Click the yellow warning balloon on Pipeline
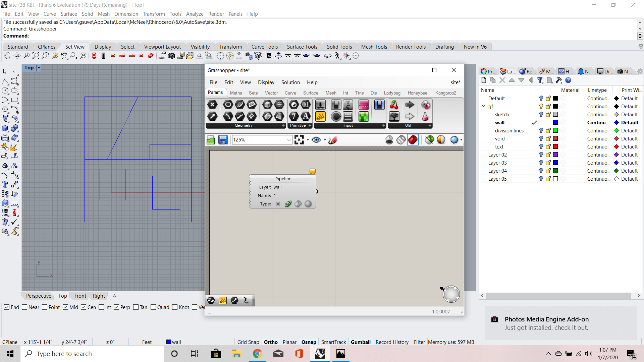The width and height of the screenshot is (644, 362). (x=313, y=171)
